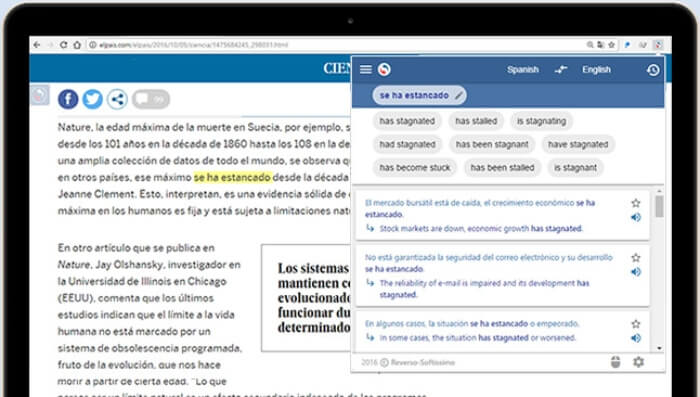Play audio for 'In some cases' example

click(x=636, y=338)
